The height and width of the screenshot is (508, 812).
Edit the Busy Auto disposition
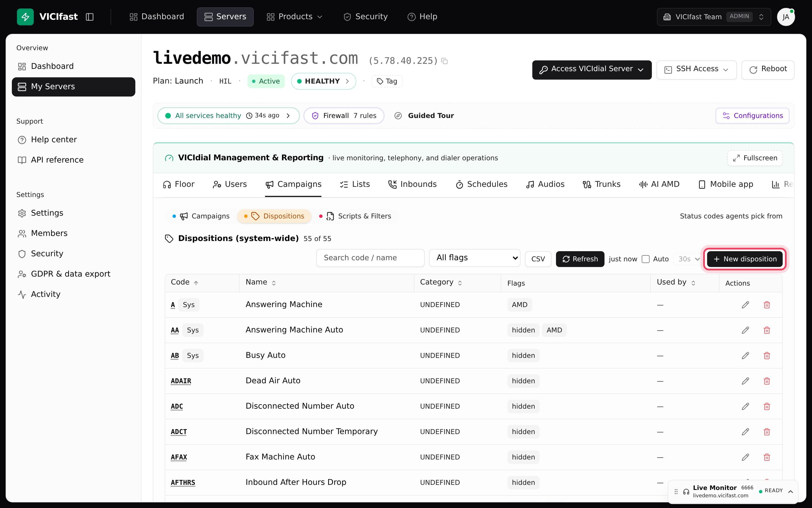[745, 356]
